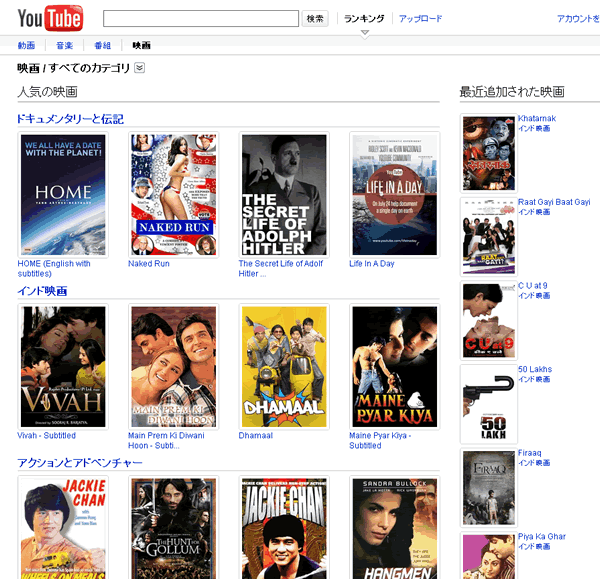Click インド映画 under Raat Gayi Baat Gayi

point(534,212)
